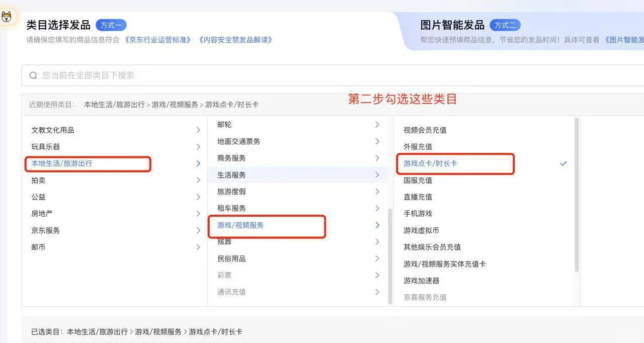Expand 本地生活/旅游出行 chevron

pos(198,163)
